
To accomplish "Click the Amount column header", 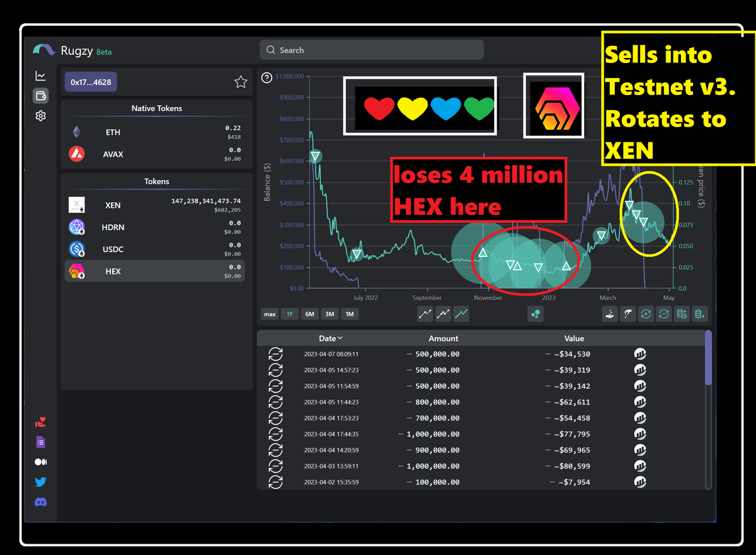I will coord(444,338).
